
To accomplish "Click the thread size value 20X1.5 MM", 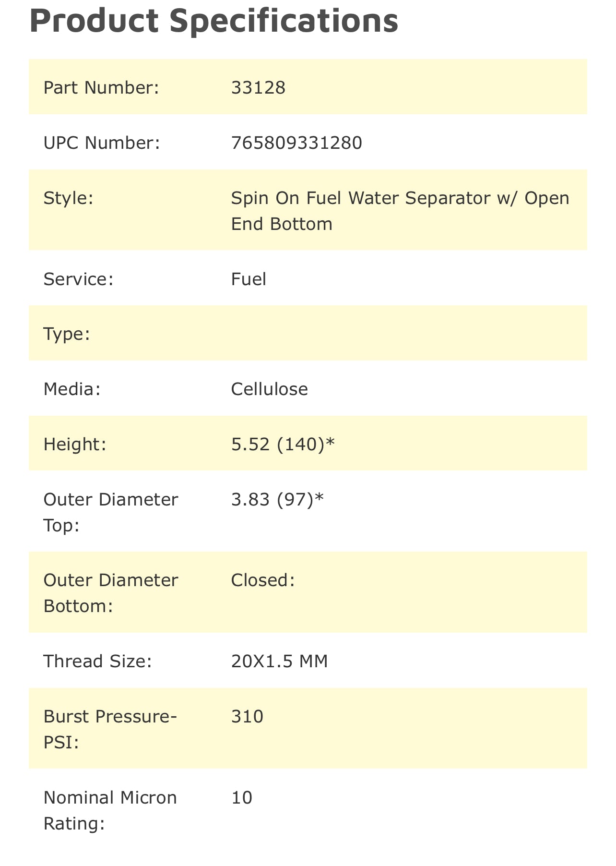I will coord(279,661).
